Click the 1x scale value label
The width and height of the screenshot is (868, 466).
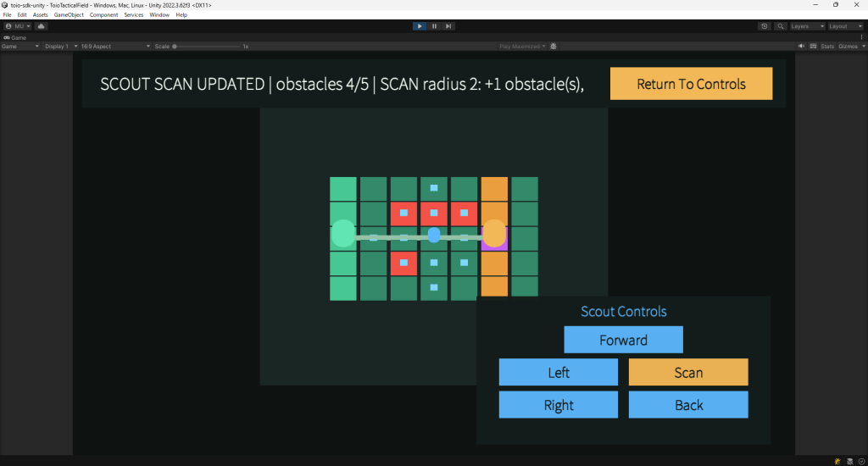[246, 47]
